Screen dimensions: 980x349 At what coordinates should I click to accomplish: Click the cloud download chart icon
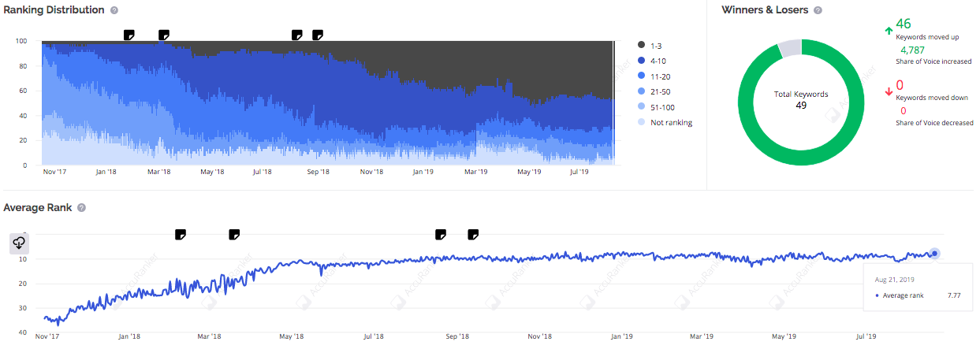pyautogui.click(x=20, y=243)
